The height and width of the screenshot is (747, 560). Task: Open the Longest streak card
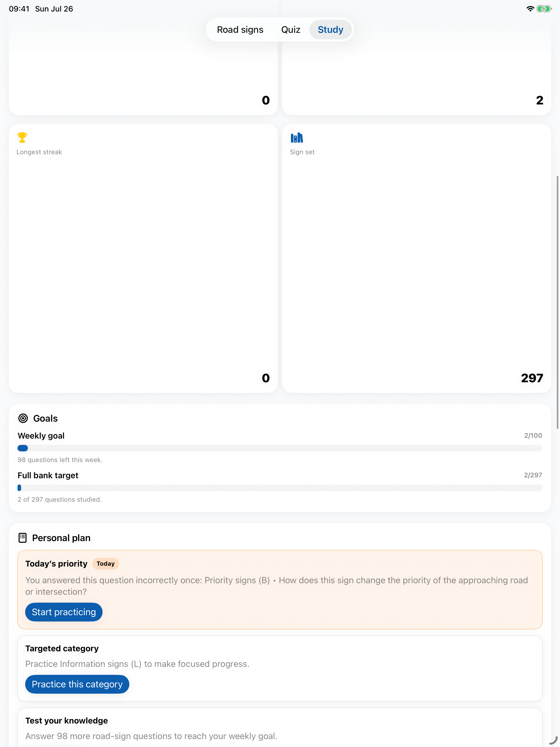tap(143, 258)
